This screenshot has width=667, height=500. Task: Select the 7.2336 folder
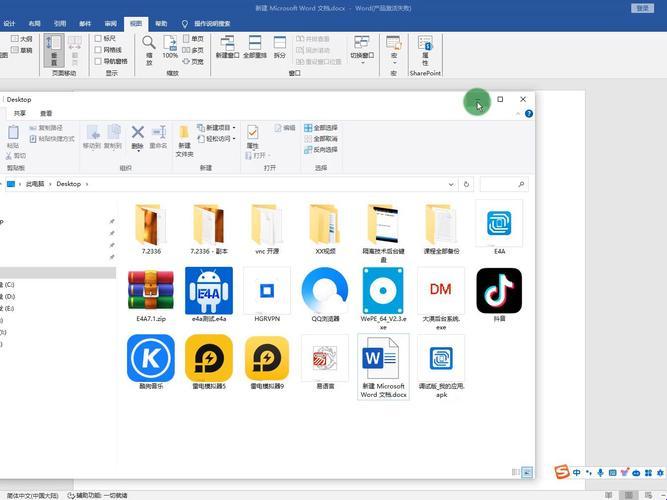[151, 229]
